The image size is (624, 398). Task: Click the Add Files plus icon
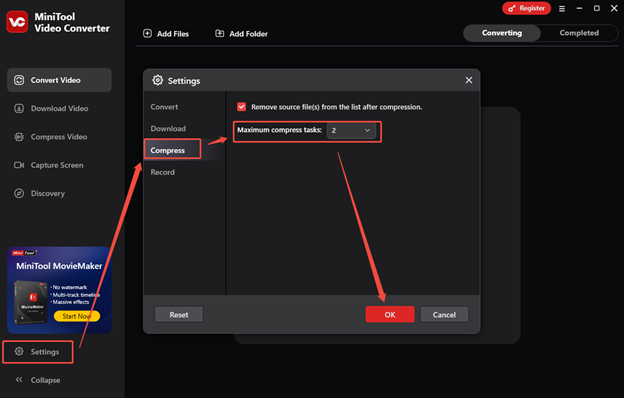coord(147,33)
